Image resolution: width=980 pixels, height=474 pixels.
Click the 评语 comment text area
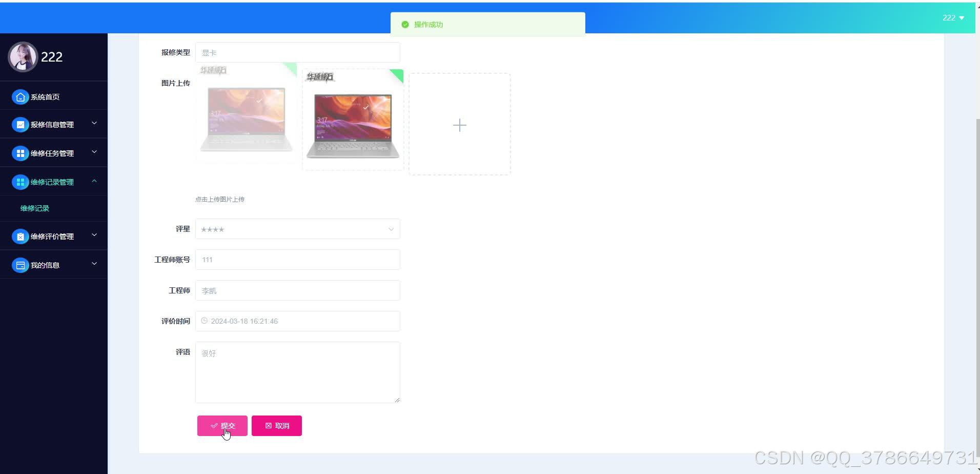[297, 372]
